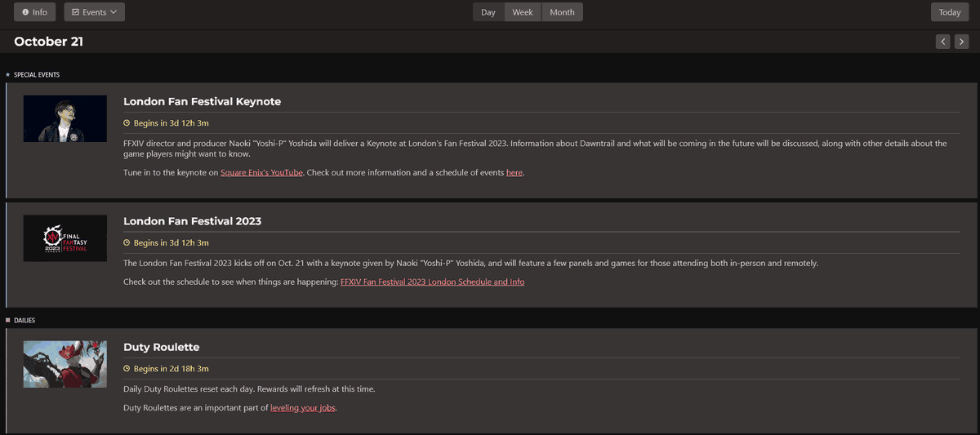Click clock icon in Fan Festival 2023 countdown
This screenshot has height=435, width=980.
pos(127,243)
